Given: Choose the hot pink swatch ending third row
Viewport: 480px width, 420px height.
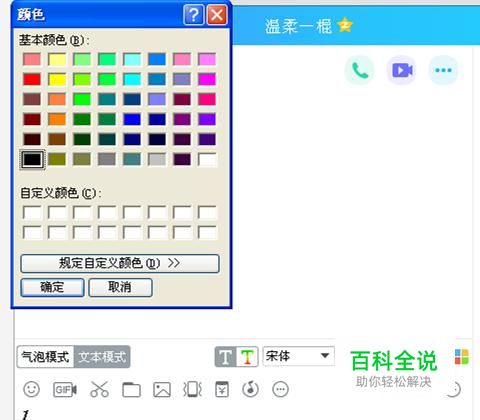Looking at the screenshot, I should coord(207,99).
